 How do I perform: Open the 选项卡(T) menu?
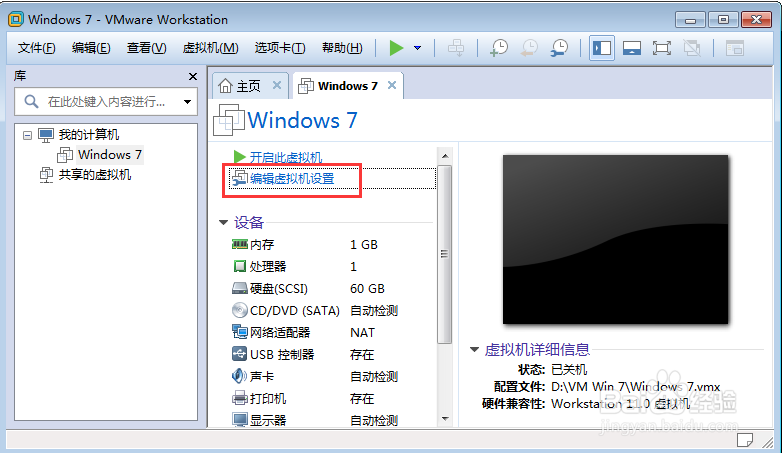click(x=280, y=48)
